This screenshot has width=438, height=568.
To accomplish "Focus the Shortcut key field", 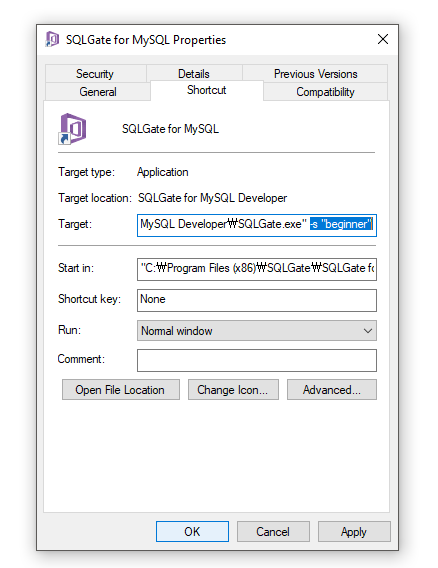I will 257,300.
